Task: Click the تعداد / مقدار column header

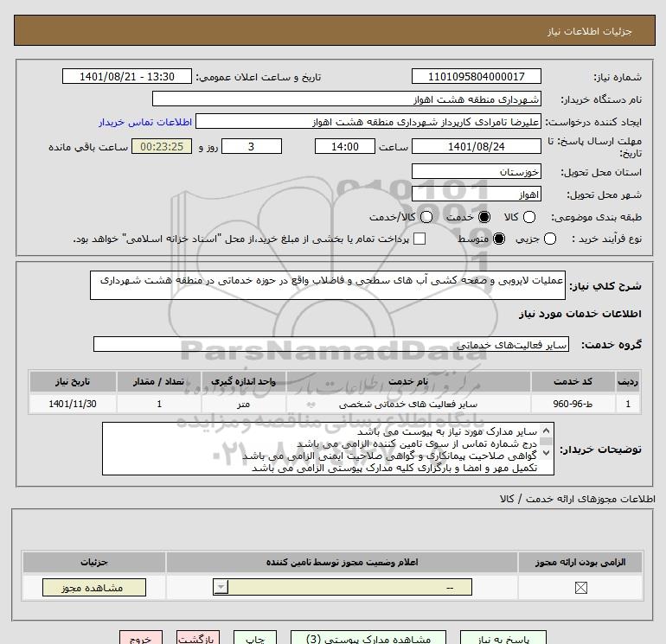Action: (x=159, y=381)
